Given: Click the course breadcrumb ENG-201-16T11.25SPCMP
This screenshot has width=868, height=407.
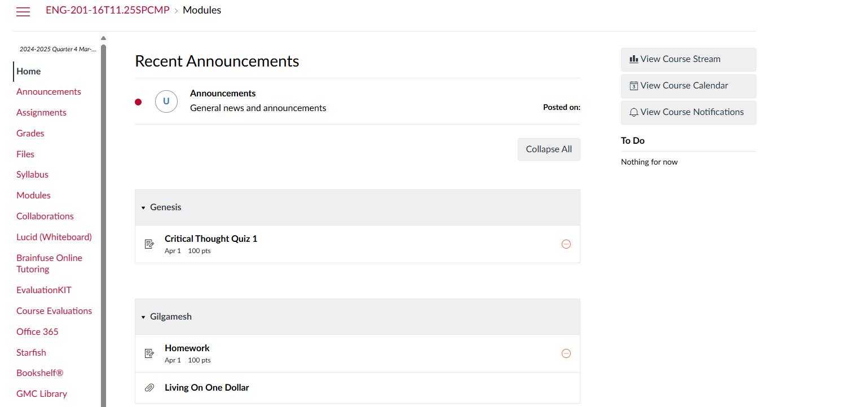Looking at the screenshot, I should tap(108, 10).
